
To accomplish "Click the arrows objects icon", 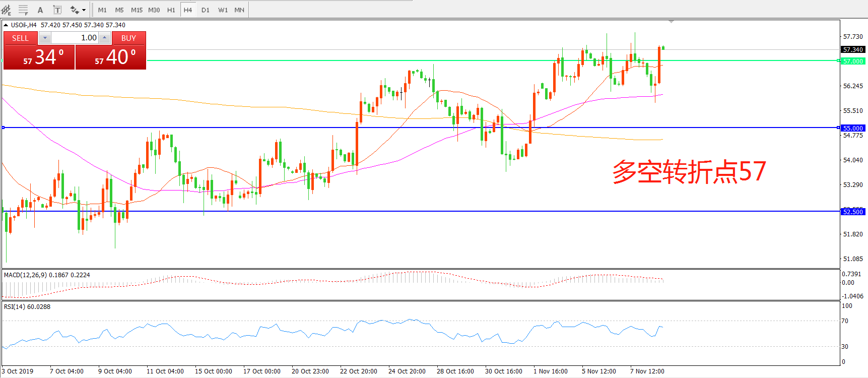I will coord(74,10).
